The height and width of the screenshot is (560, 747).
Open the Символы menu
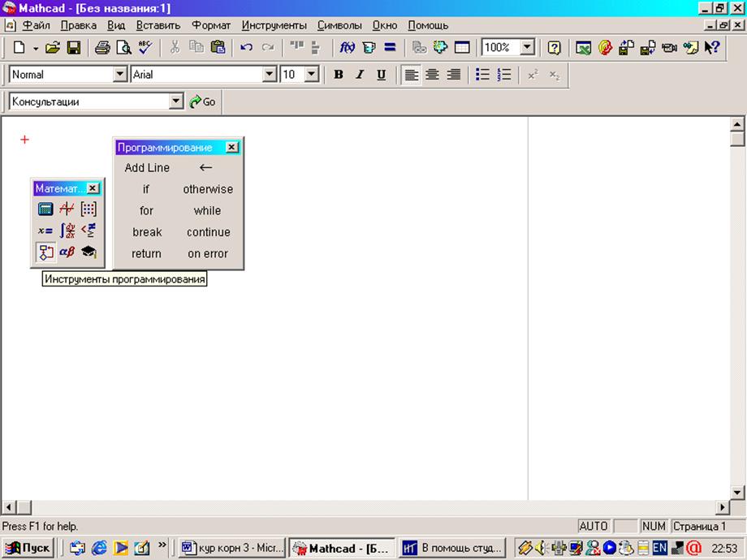339,25
